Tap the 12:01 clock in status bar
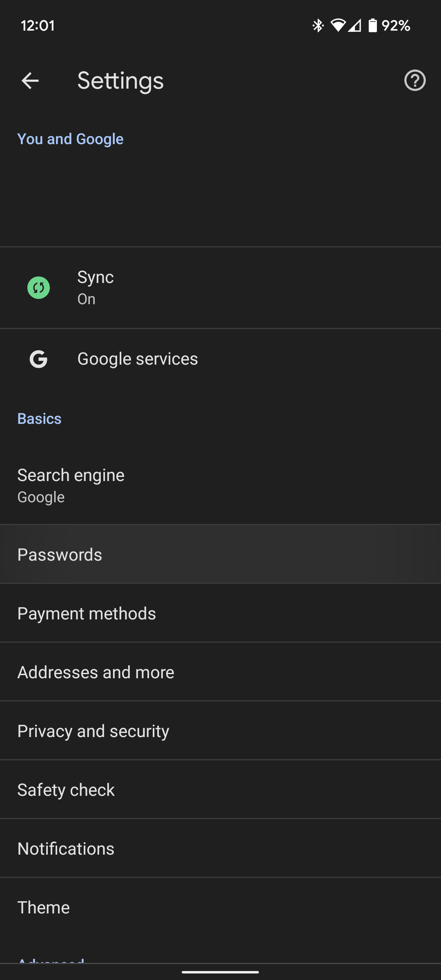 [x=38, y=26]
